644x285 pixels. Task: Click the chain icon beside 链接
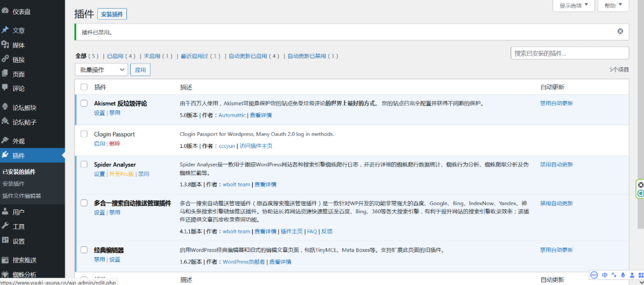pos(5,59)
